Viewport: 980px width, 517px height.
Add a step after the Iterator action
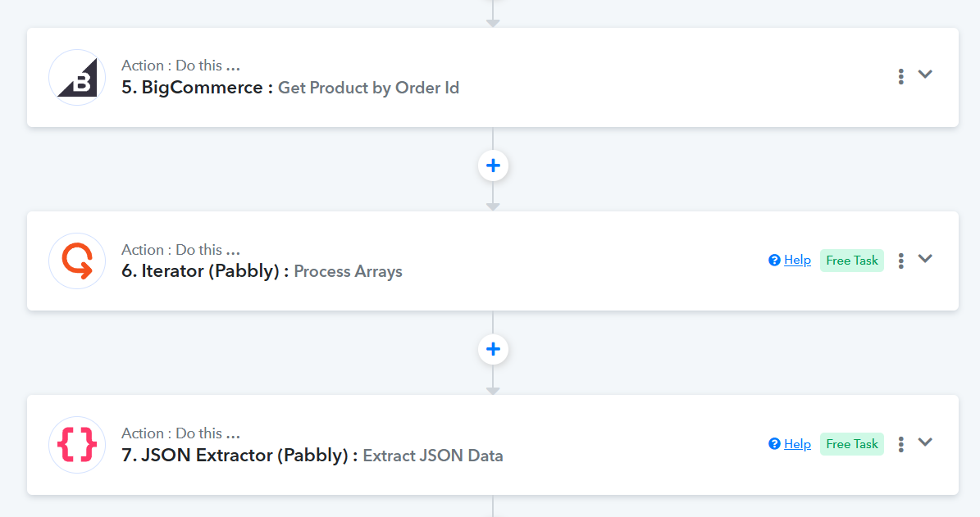pyautogui.click(x=493, y=350)
